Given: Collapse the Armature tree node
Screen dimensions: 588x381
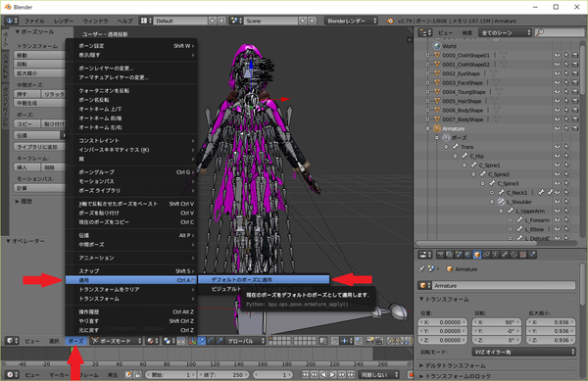Looking at the screenshot, I should (428, 128).
